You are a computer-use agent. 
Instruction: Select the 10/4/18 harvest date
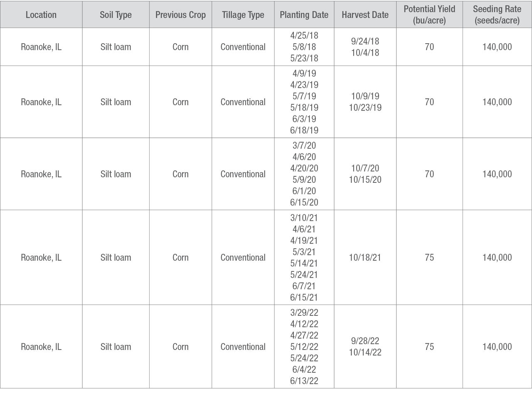pyautogui.click(x=365, y=53)
